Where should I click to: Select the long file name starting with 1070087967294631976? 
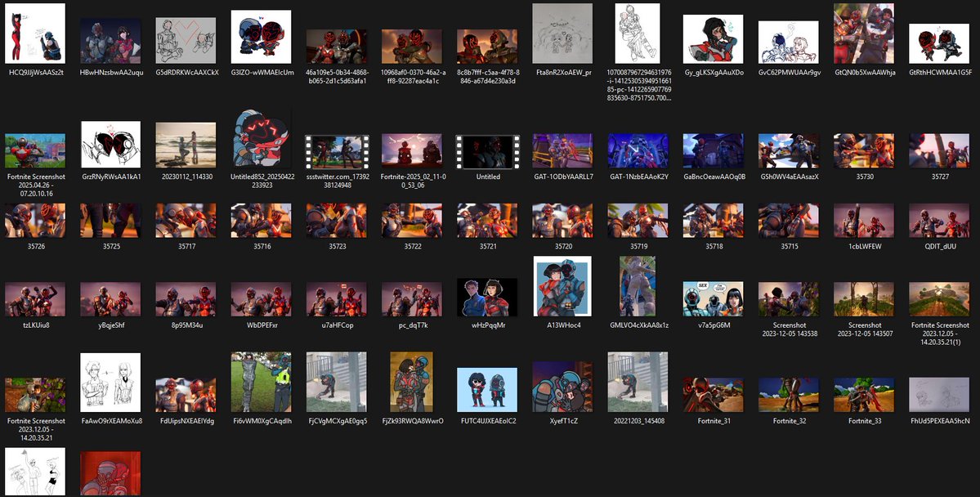[x=638, y=85]
